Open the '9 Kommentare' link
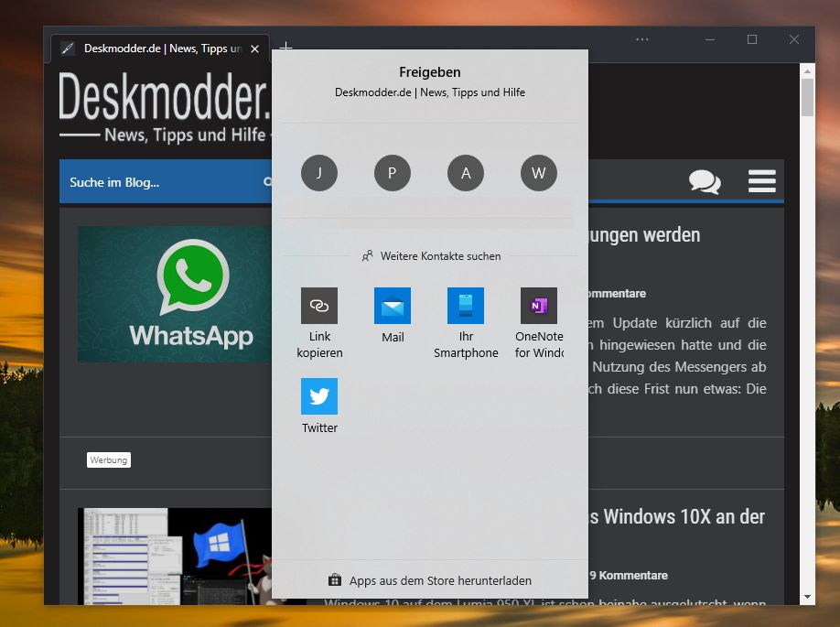This screenshot has height=627, width=840. pyautogui.click(x=629, y=576)
